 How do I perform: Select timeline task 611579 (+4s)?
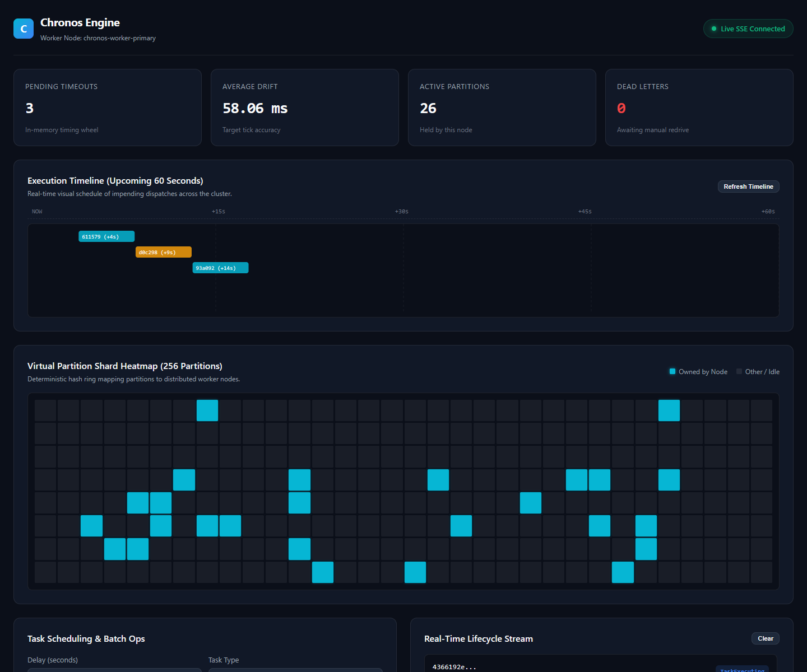click(x=106, y=236)
